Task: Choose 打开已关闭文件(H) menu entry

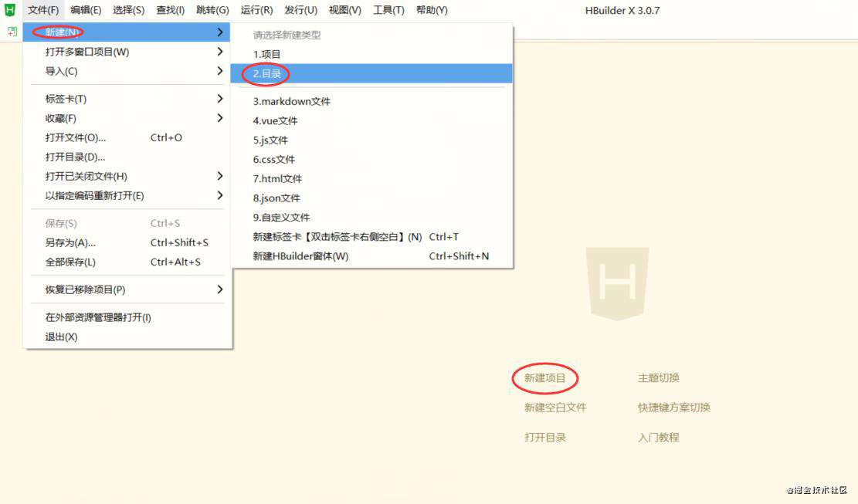Action: 127,176
